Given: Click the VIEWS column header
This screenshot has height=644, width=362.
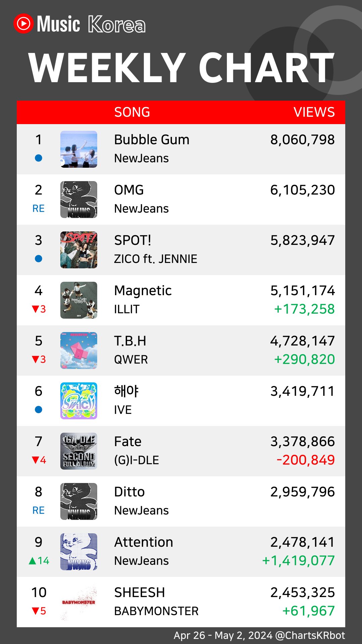Looking at the screenshot, I should [x=314, y=112].
